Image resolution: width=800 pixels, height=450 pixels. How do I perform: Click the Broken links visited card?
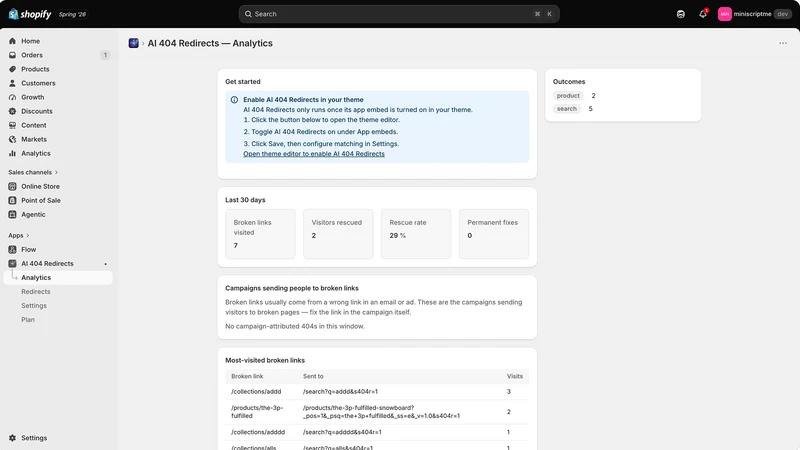point(260,234)
